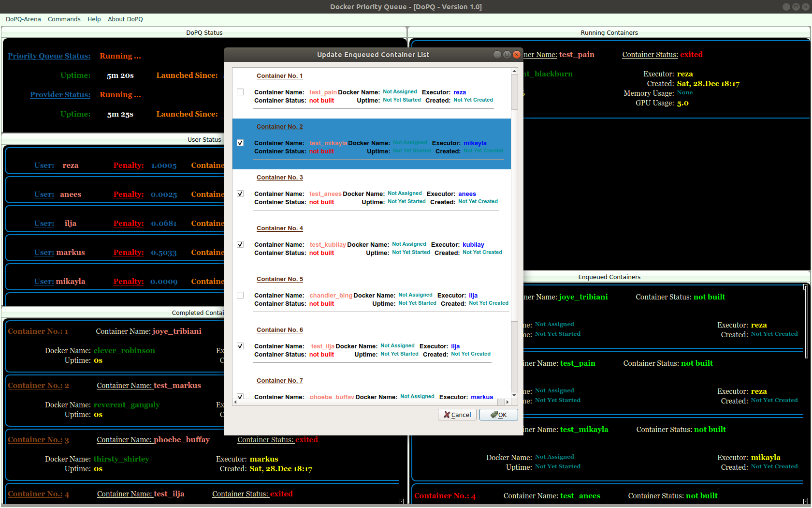Check the test_pain container checkbox
812x508 pixels.
point(240,92)
